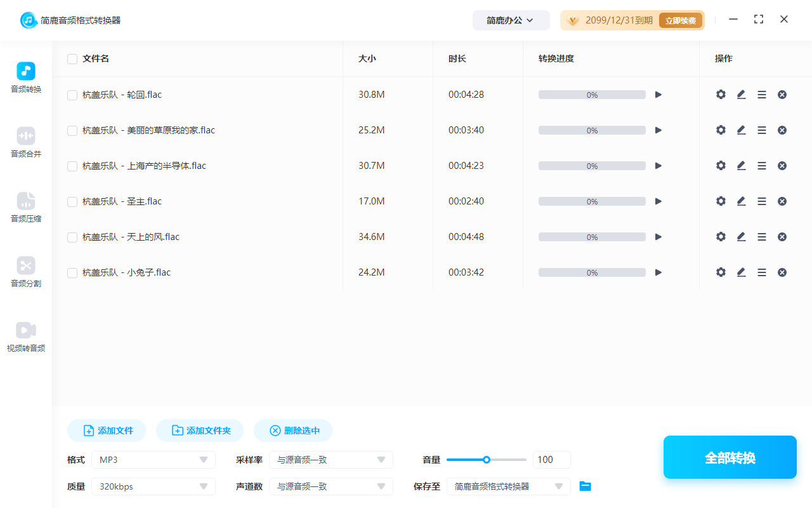Check the box for 上海产的半导体.flac
812x508 pixels.
(x=72, y=165)
